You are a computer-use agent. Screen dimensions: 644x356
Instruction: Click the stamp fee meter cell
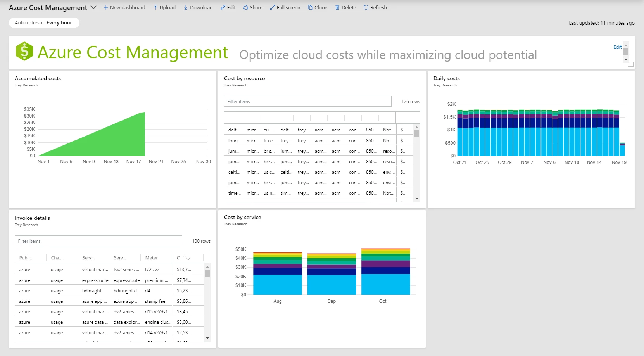pyautogui.click(x=155, y=301)
